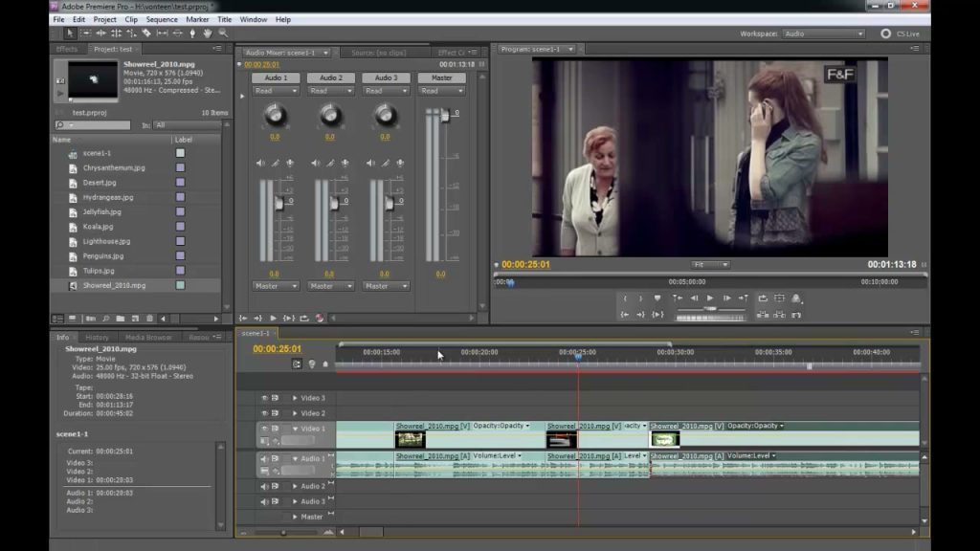Toggle Audio 3 track speaker output
Screen dimensions: 980x551
[x=264, y=501]
